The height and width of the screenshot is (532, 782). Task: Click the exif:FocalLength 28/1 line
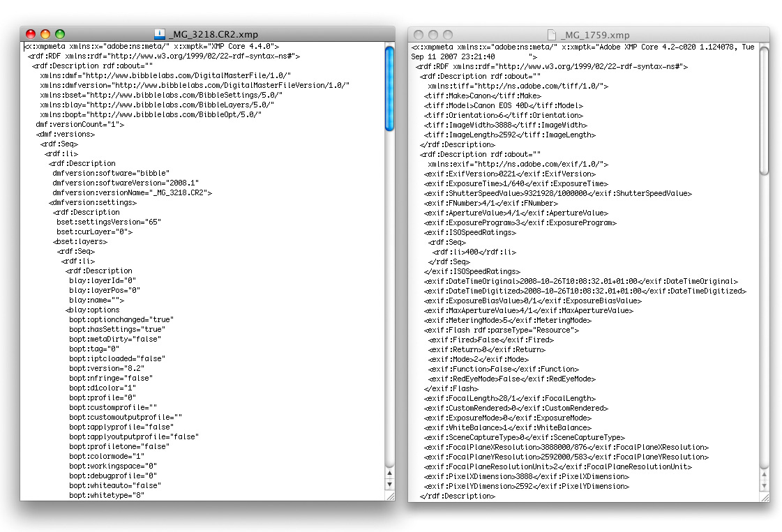point(510,398)
